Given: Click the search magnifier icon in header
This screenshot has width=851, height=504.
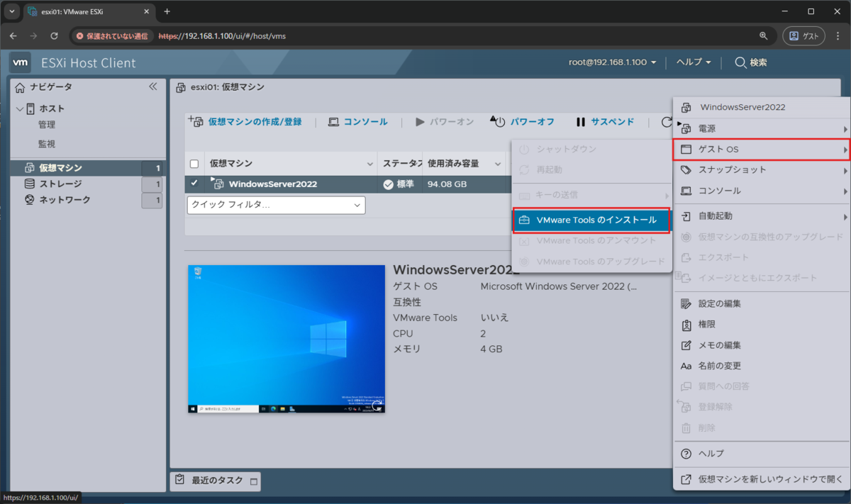Looking at the screenshot, I should (x=740, y=62).
